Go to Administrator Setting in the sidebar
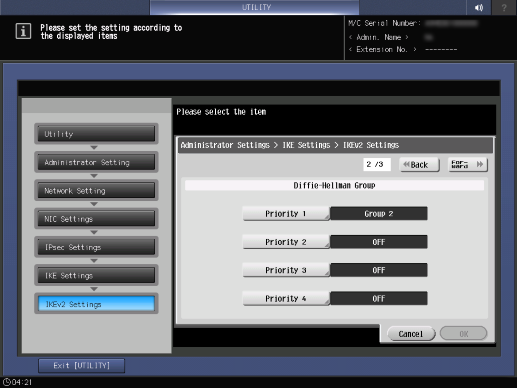517x388 pixels. click(96, 162)
